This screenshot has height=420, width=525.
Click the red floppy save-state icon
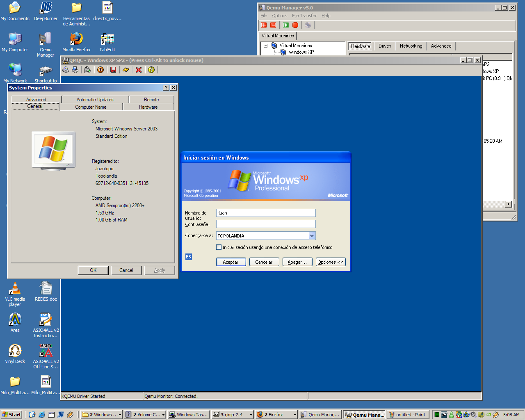(113, 70)
